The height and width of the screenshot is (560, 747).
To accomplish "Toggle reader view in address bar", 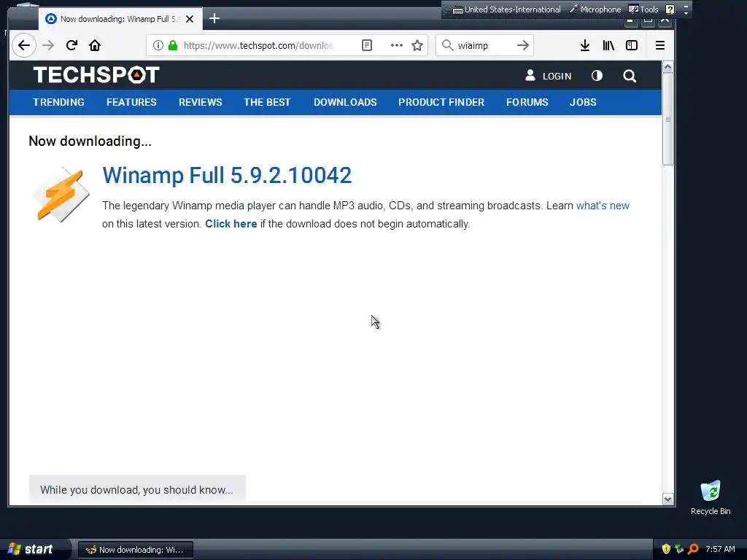I will pos(367,45).
